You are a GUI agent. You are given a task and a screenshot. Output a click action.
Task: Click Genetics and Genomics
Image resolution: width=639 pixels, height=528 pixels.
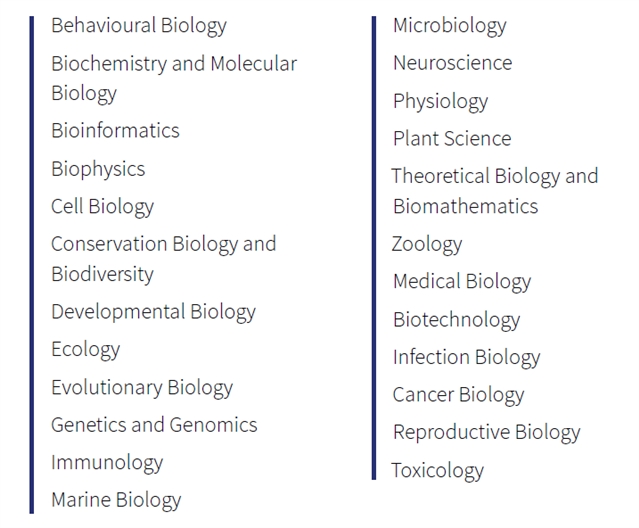[x=154, y=425]
